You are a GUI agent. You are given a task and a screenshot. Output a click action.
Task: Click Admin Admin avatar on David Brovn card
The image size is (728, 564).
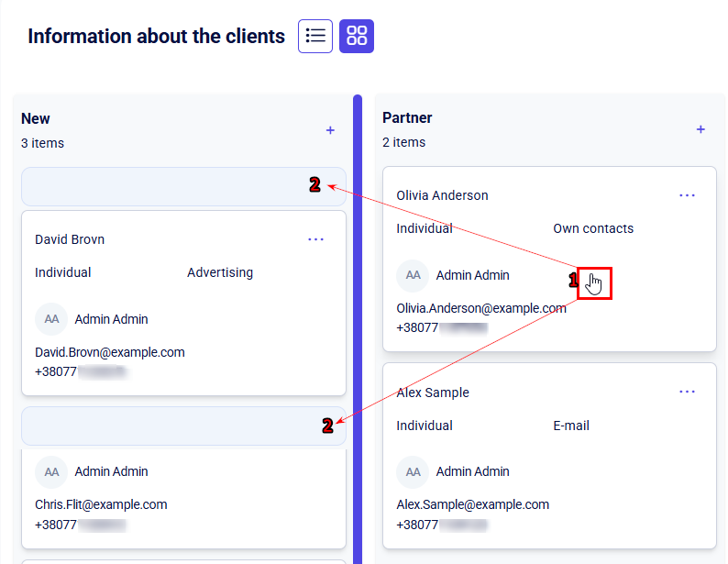(x=51, y=319)
